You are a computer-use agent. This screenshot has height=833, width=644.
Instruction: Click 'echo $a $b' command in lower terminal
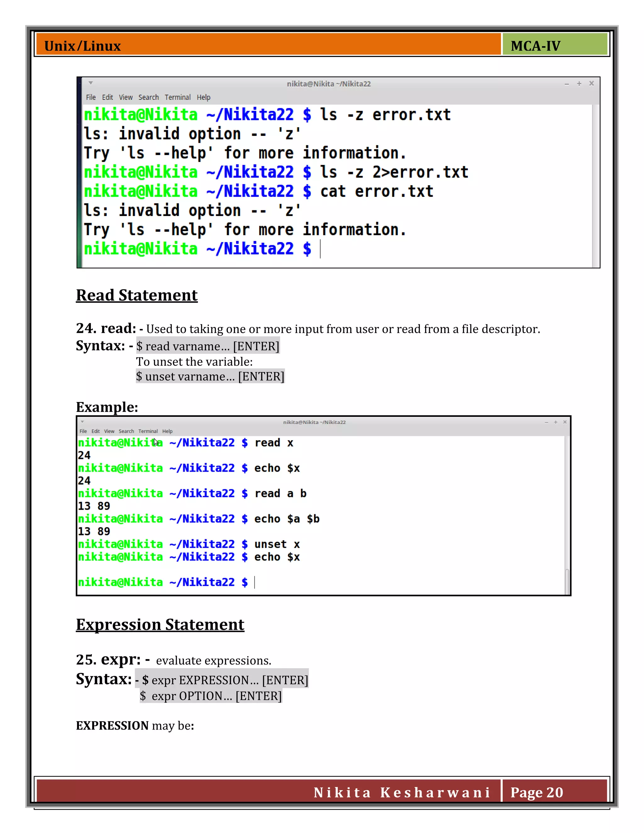tap(287, 519)
